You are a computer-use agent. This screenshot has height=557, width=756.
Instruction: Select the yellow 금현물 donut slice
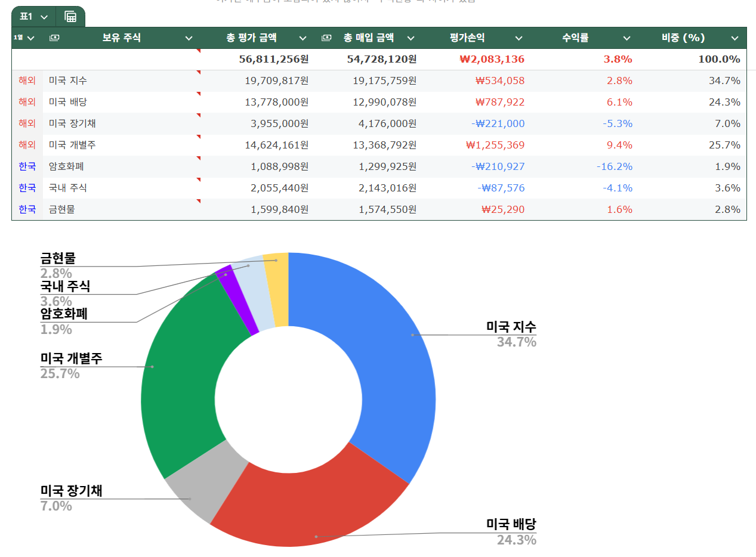277,289
